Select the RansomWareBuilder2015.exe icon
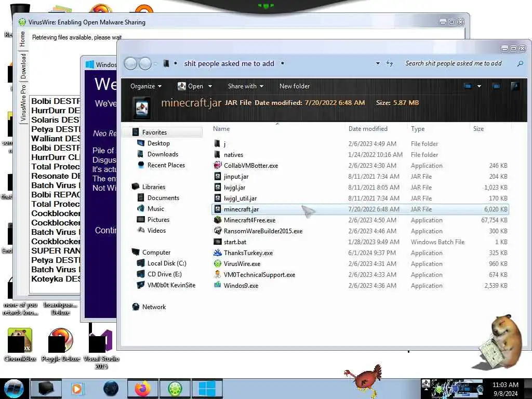 point(218,231)
